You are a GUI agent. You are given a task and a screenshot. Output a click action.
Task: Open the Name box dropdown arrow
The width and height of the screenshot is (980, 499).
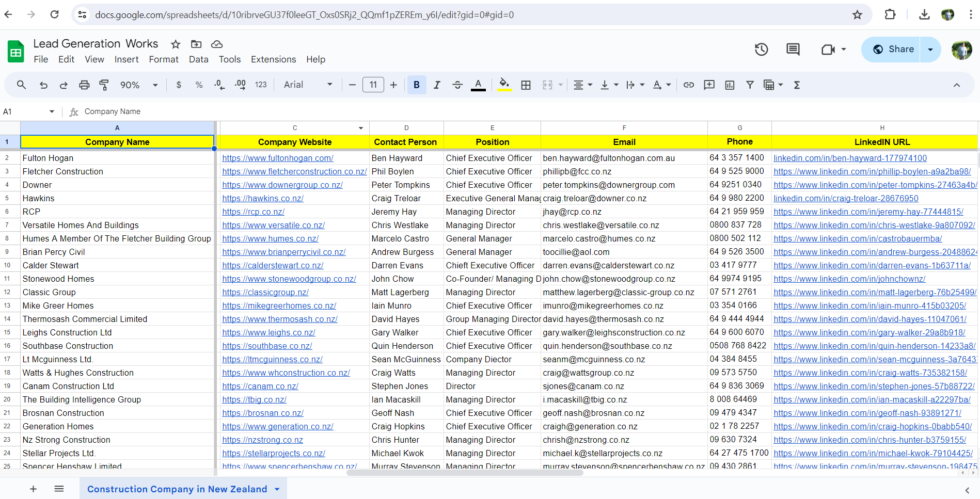tap(52, 112)
